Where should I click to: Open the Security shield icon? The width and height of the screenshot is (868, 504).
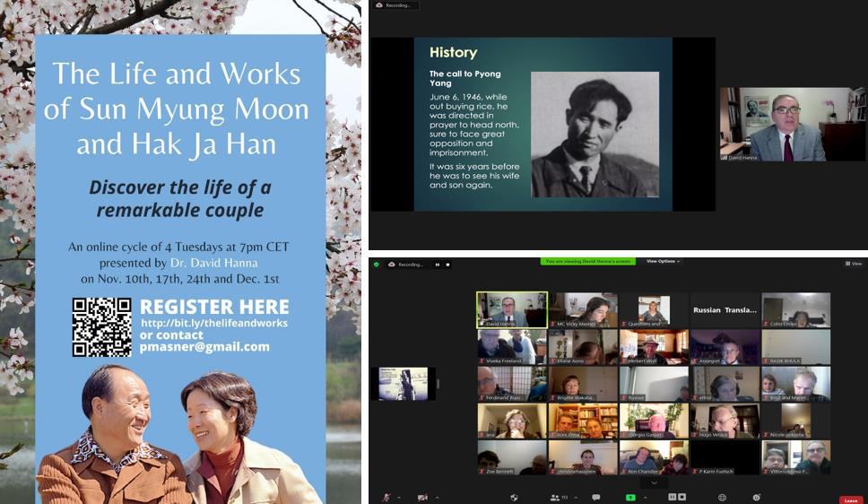[514, 497]
